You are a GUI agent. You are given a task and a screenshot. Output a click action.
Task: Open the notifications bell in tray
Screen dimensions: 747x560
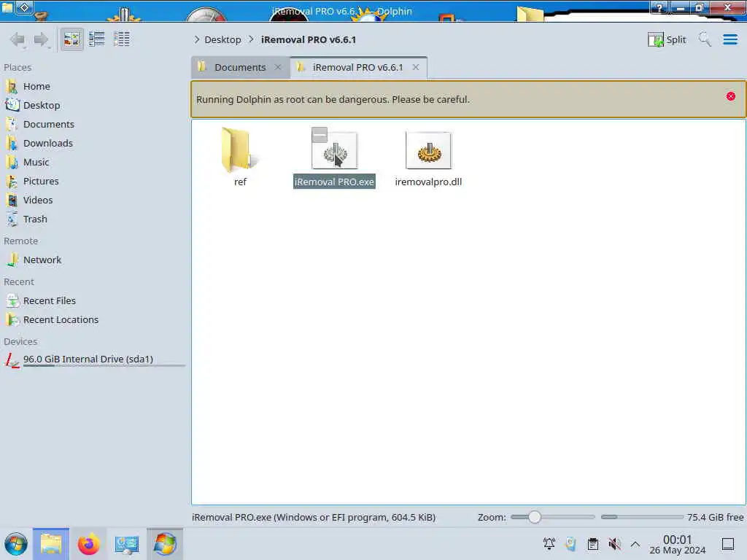tap(549, 544)
